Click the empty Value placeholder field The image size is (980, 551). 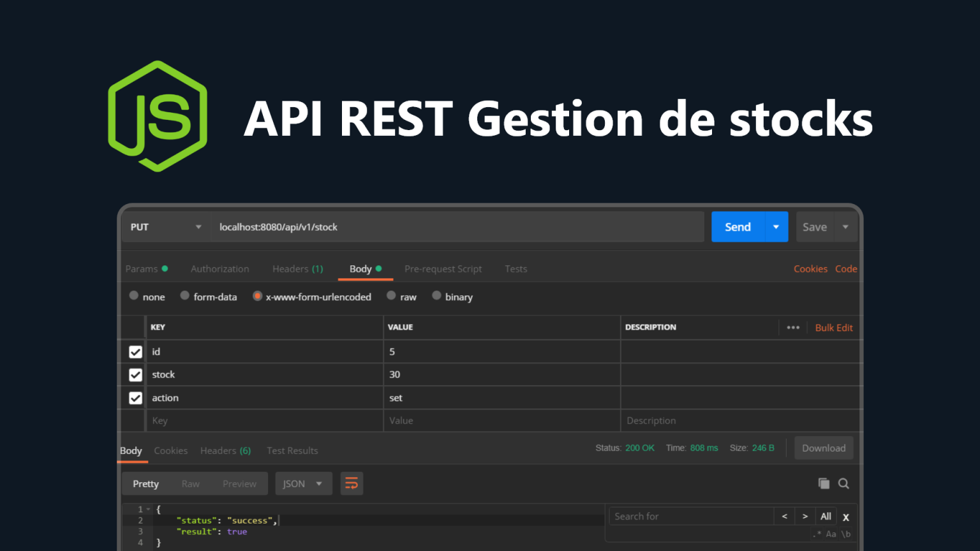(502, 421)
